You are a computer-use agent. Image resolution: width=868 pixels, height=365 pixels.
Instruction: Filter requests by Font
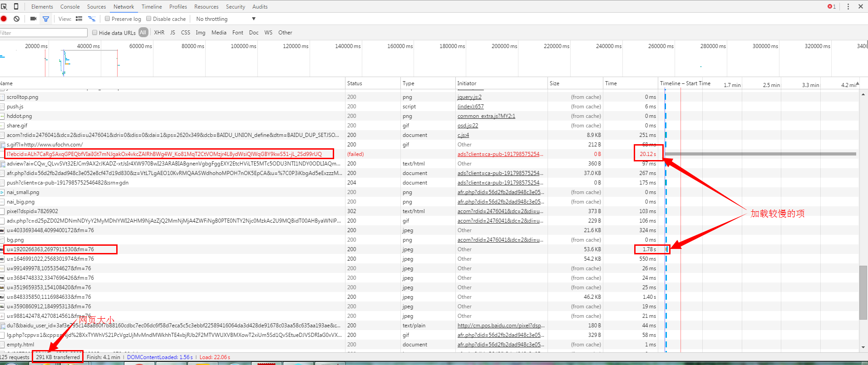pos(237,32)
